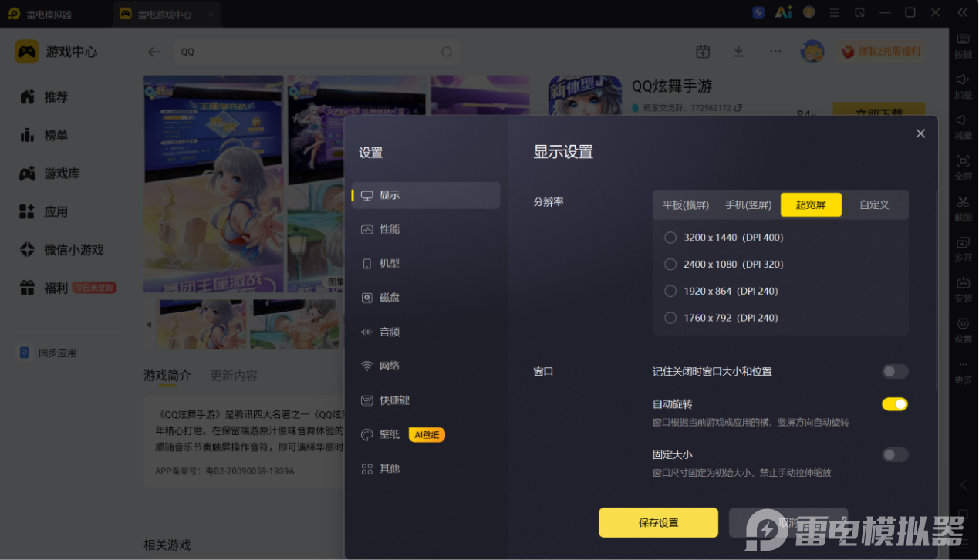Click the settings dialog vertical scrollbar

click(x=938, y=289)
